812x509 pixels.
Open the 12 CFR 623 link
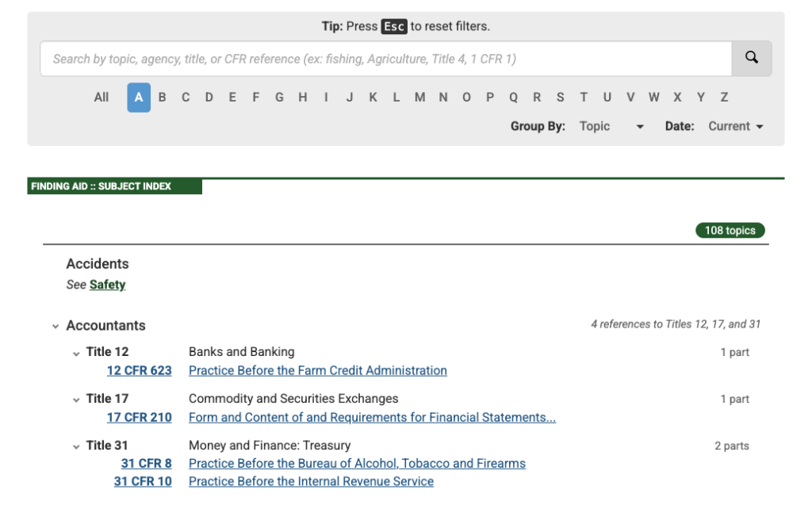140,371
